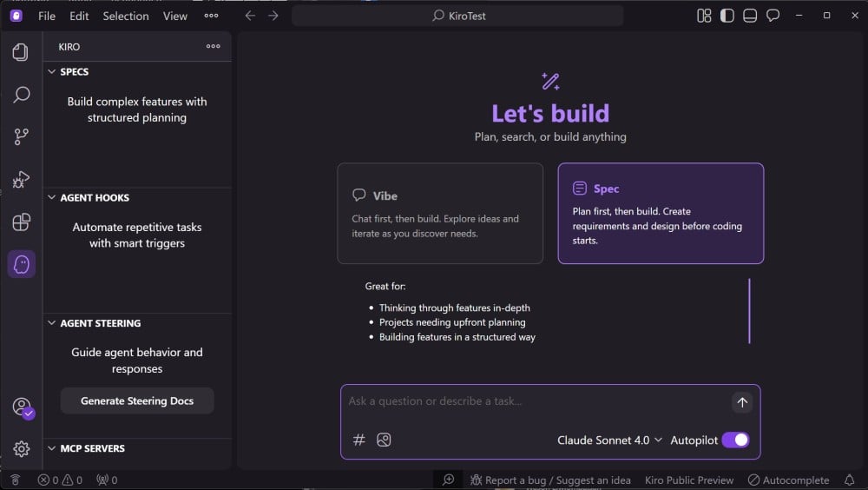This screenshot has width=868, height=490.
Task: Click Report a bug / Suggest an idea
Action: coord(551,480)
